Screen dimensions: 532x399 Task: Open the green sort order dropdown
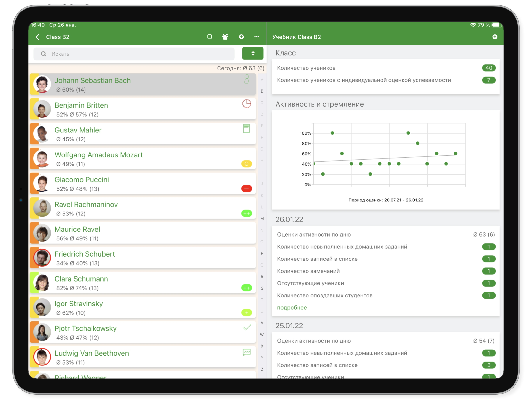pos(253,53)
